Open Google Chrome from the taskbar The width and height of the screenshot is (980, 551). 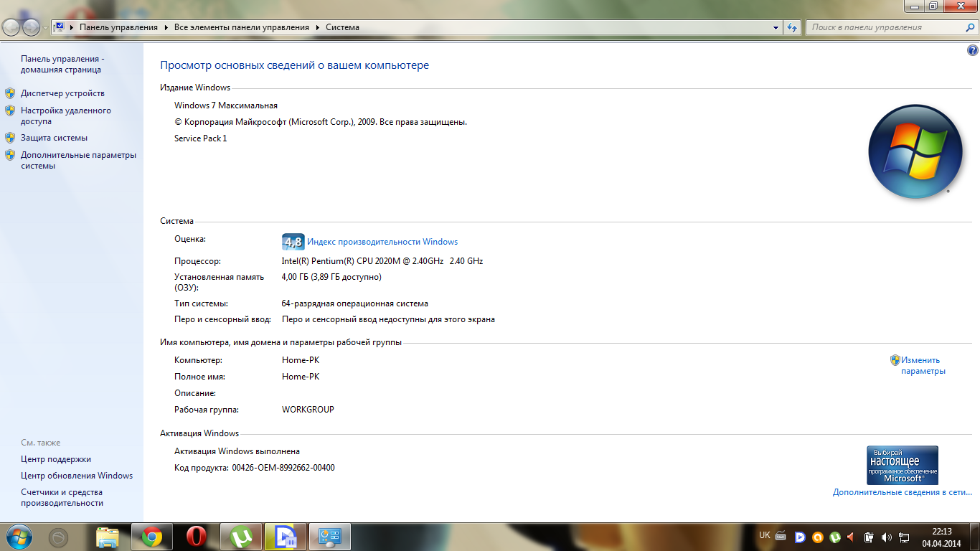(x=151, y=537)
